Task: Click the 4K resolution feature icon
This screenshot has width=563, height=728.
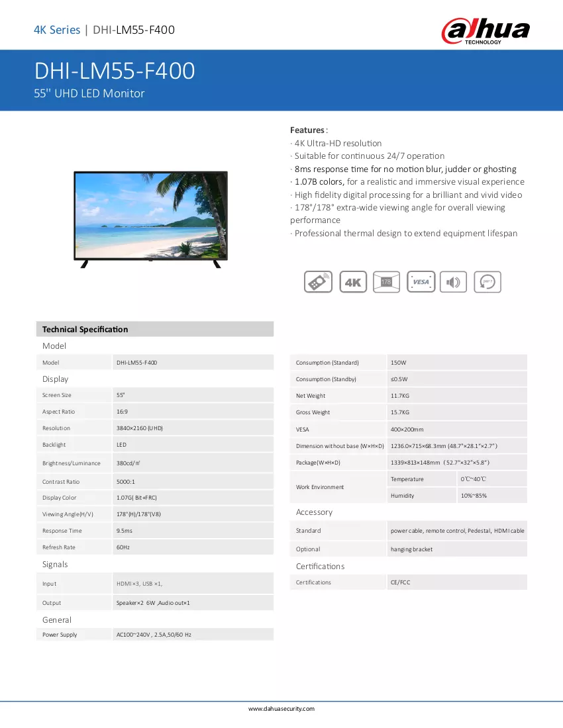Action: point(353,282)
